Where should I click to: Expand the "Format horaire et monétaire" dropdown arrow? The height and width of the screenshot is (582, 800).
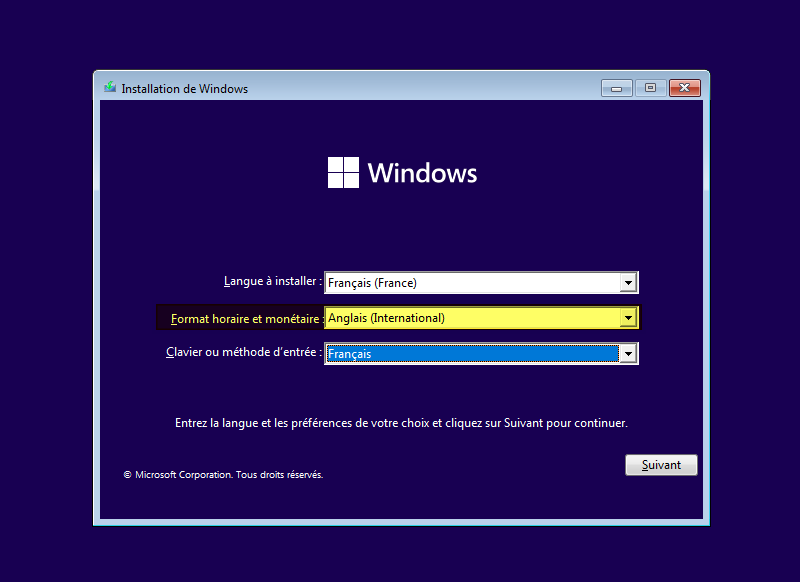pos(629,317)
